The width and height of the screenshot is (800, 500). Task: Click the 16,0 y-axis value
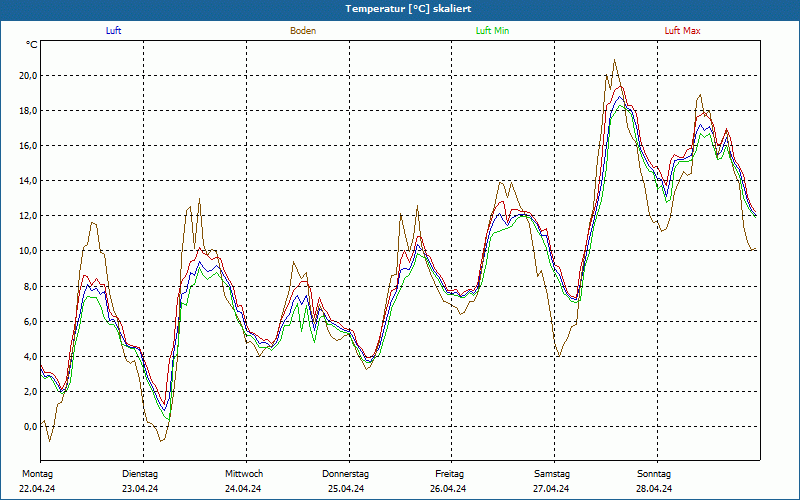[x=28, y=146]
